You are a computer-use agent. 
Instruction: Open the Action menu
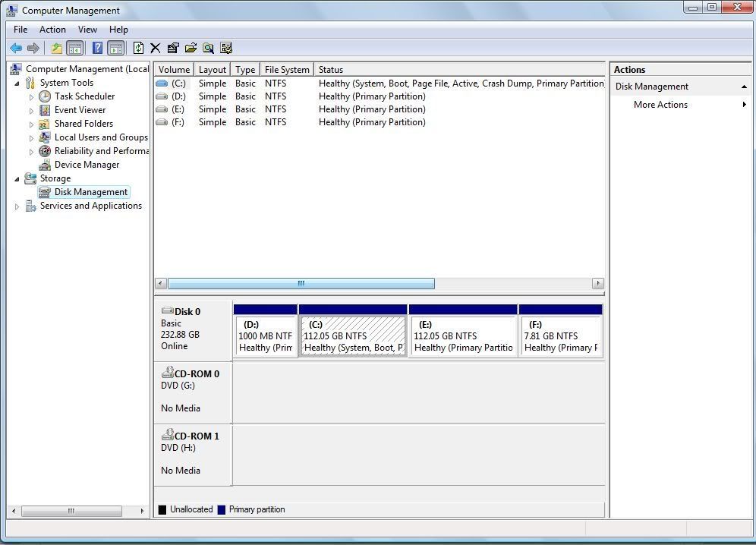tap(52, 30)
